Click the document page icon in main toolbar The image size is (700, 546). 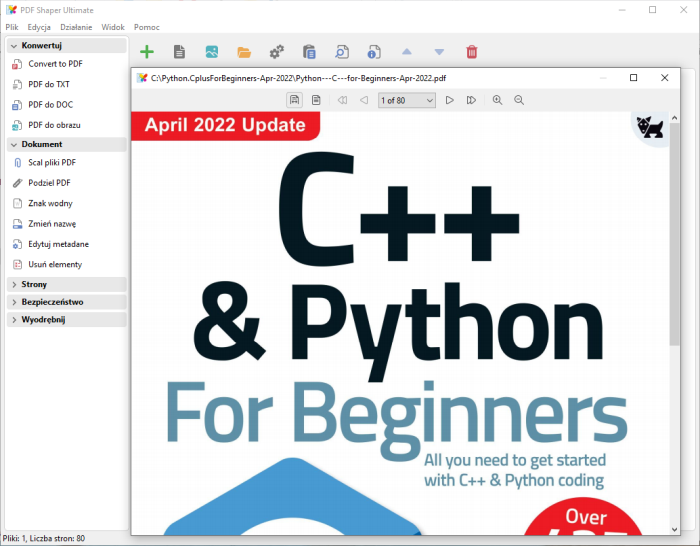click(x=179, y=52)
